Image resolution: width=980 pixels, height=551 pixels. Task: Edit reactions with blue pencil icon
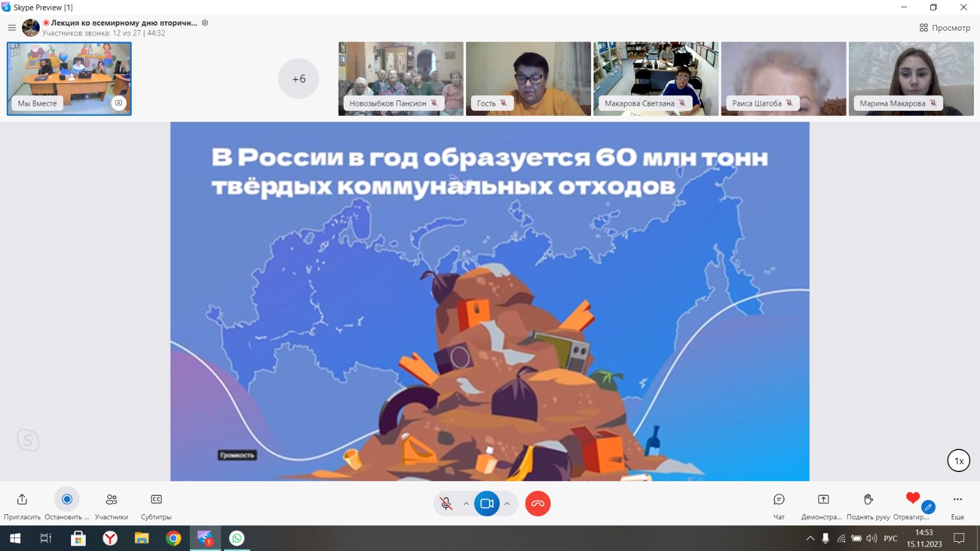coord(929,507)
